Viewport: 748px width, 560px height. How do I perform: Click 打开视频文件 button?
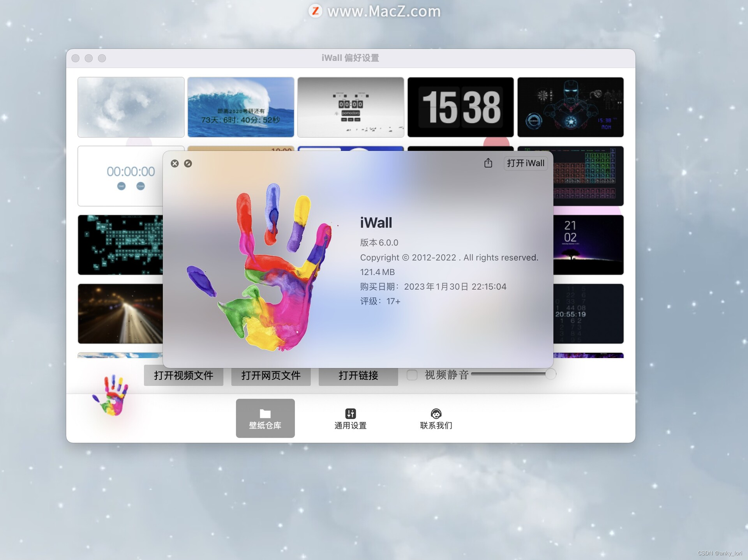(183, 376)
